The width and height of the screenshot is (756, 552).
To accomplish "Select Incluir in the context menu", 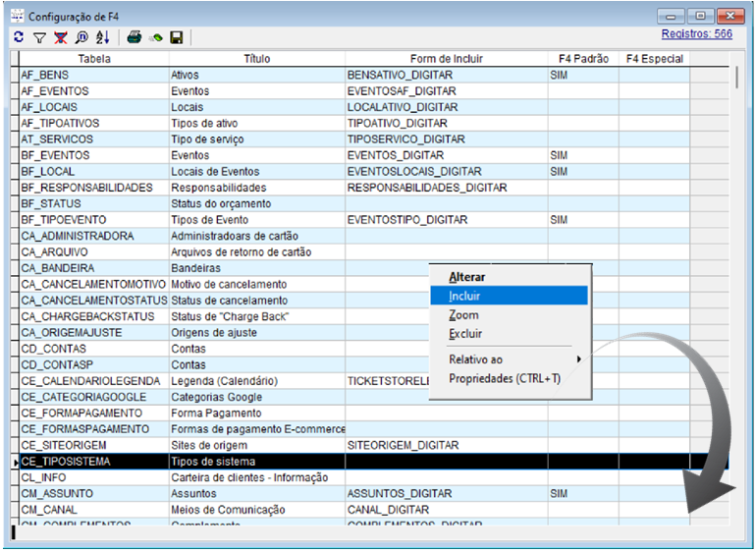I will pyautogui.click(x=465, y=296).
